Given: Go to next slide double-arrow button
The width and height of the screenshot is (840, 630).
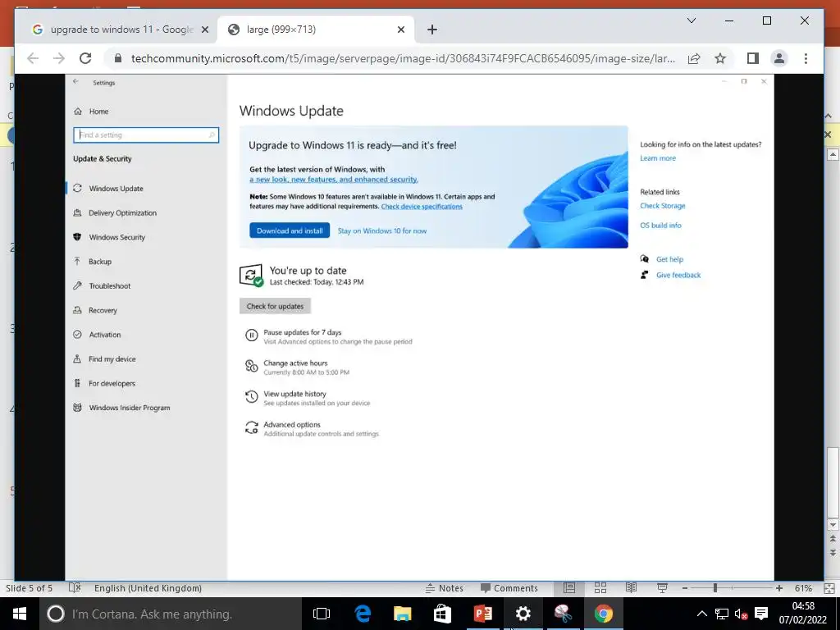Looking at the screenshot, I should click(833, 552).
